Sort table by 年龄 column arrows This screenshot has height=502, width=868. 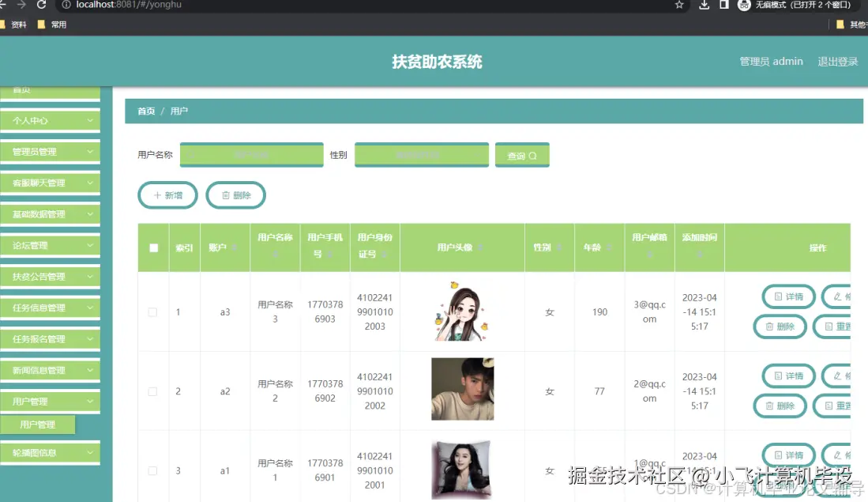click(608, 247)
